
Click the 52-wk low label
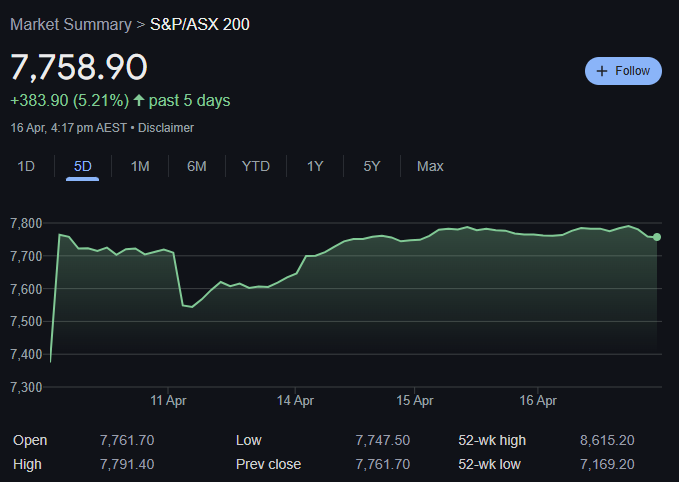[x=489, y=464]
